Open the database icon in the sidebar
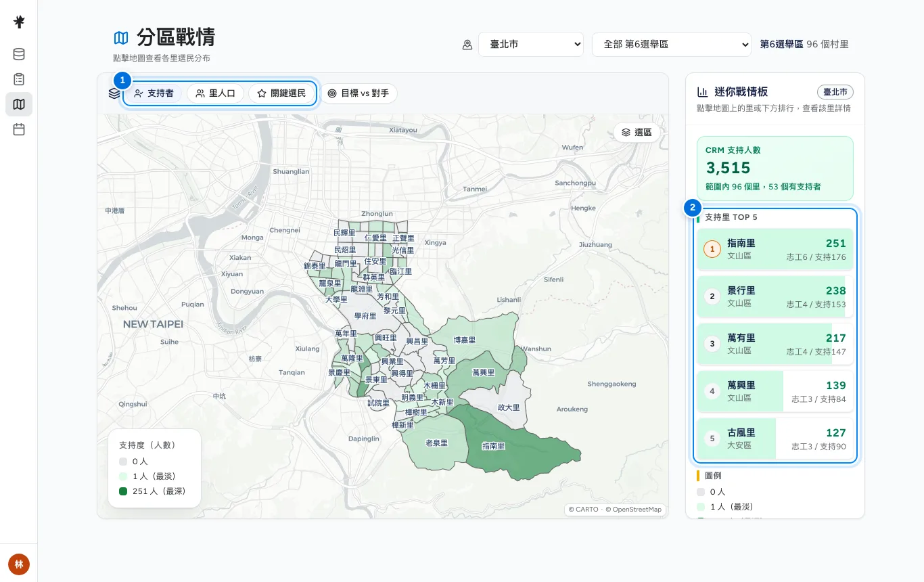The width and height of the screenshot is (924, 582). [x=19, y=54]
